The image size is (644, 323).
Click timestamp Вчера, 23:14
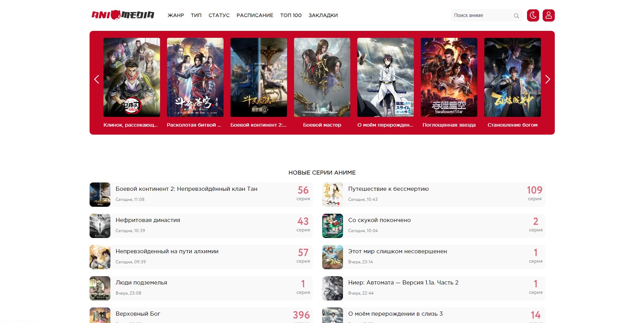click(x=360, y=262)
